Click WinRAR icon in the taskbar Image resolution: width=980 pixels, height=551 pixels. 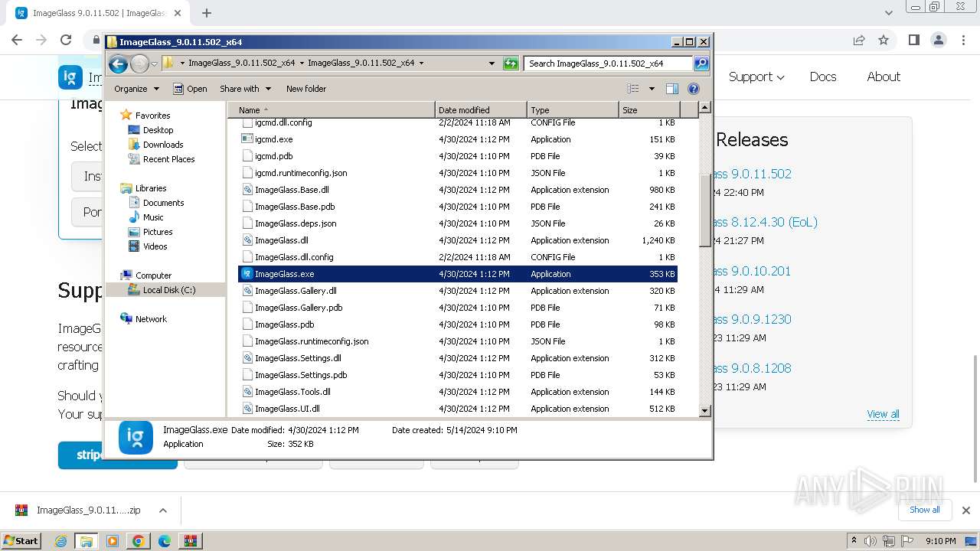tap(190, 541)
